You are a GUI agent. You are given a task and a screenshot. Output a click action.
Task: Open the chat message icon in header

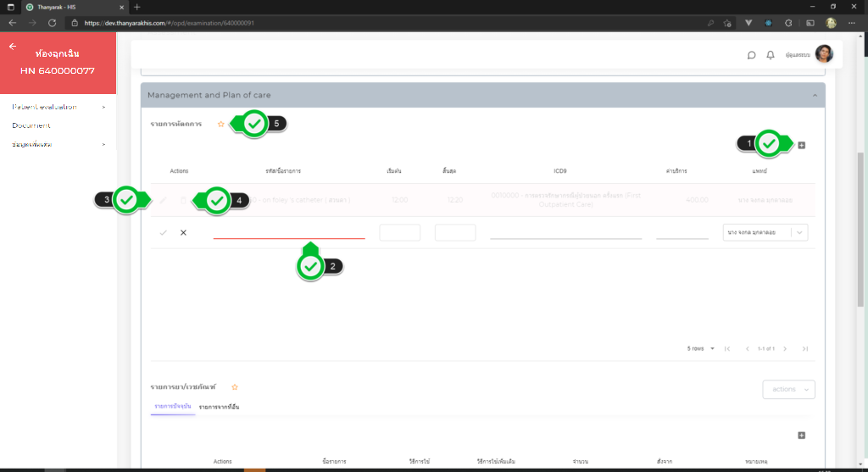(x=751, y=55)
